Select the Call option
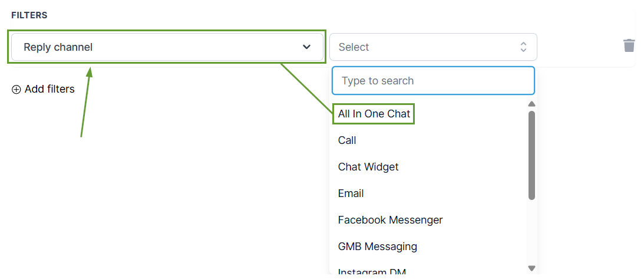 pyautogui.click(x=347, y=140)
